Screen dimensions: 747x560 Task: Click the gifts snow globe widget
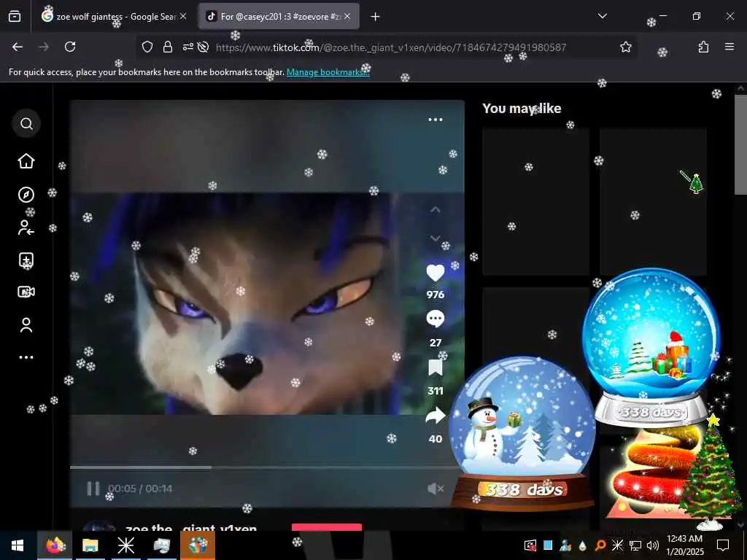click(x=651, y=347)
